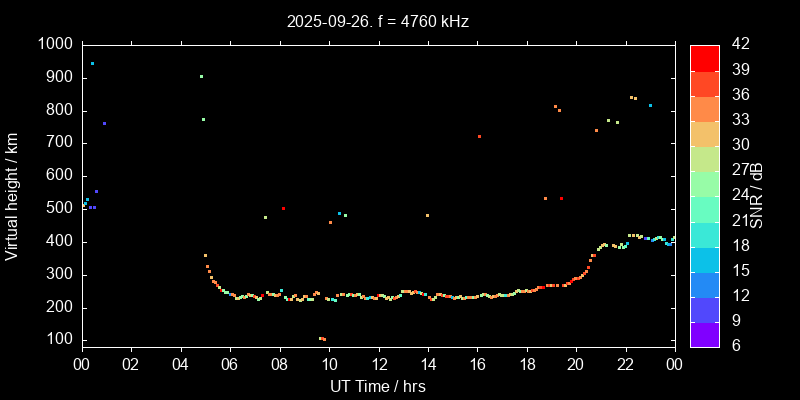The width and height of the screenshot is (800, 400).
Task: Click the purple 6–9 dB colorbar segment
Action: 704,334
